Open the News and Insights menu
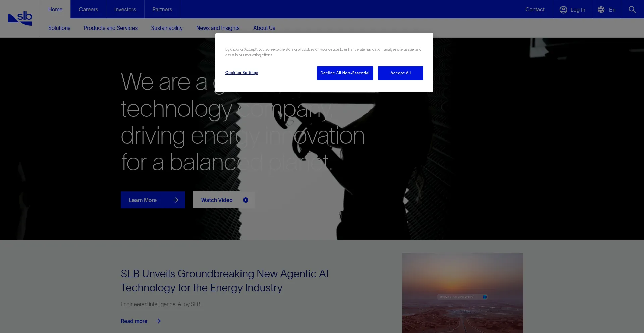Viewport: 644px width, 333px height. pyautogui.click(x=218, y=28)
